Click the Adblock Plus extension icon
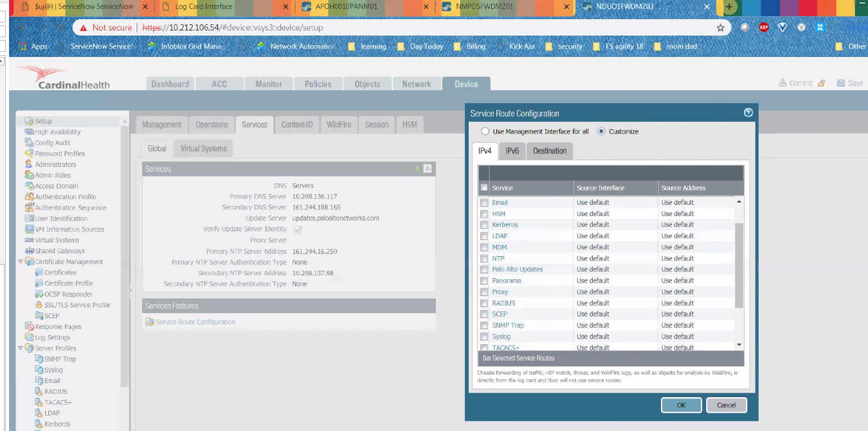This screenshot has width=868, height=431. point(764,27)
